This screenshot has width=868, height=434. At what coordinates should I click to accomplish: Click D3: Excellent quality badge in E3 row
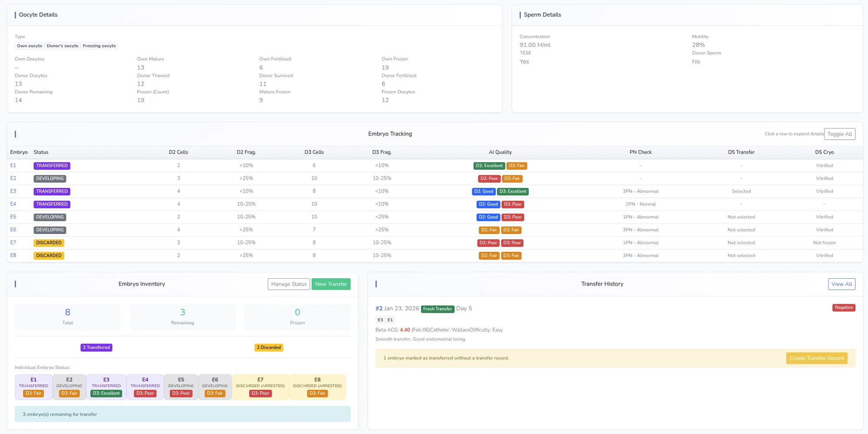[x=513, y=191]
